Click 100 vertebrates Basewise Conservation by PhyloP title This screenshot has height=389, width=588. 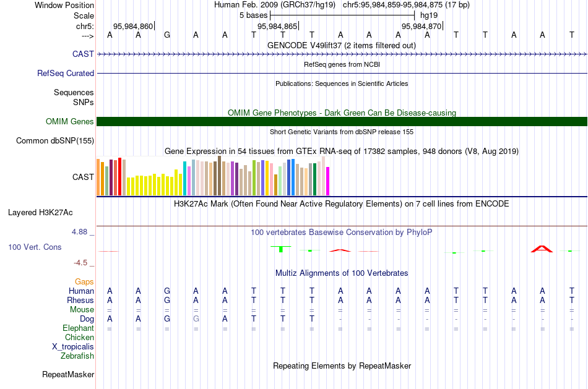click(342, 233)
